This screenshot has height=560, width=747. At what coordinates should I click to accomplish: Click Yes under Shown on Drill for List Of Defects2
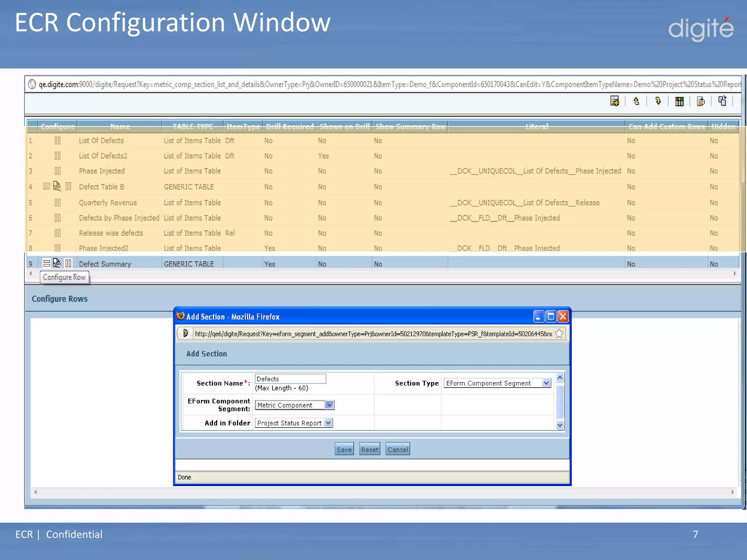pyautogui.click(x=323, y=156)
